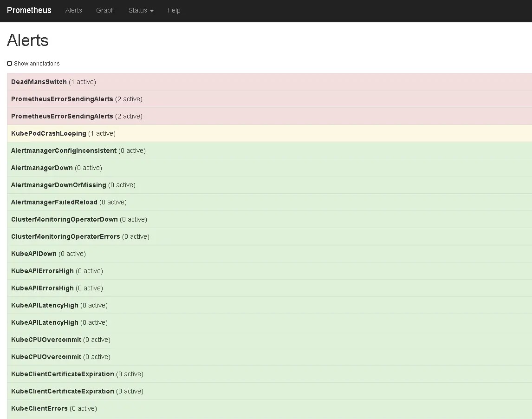Expand the KubeAPIDown alert row
Image resolution: width=532 pixels, height=419 pixels.
click(34, 254)
